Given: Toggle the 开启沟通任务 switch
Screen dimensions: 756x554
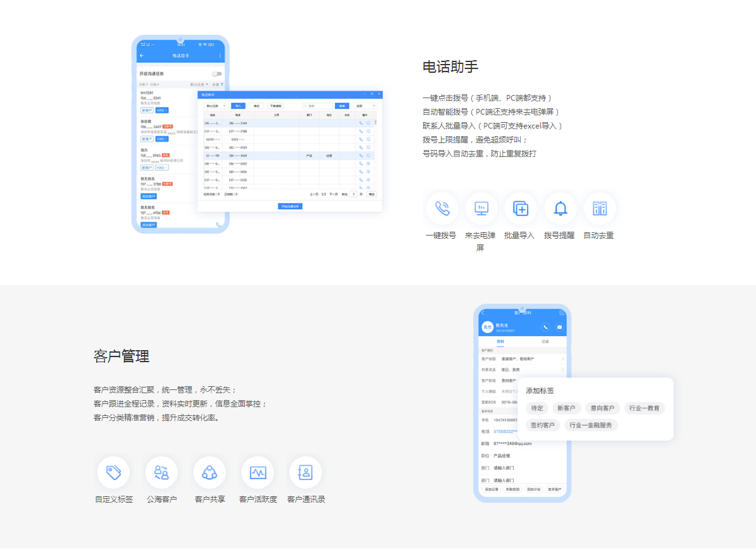Looking at the screenshot, I should [x=217, y=73].
